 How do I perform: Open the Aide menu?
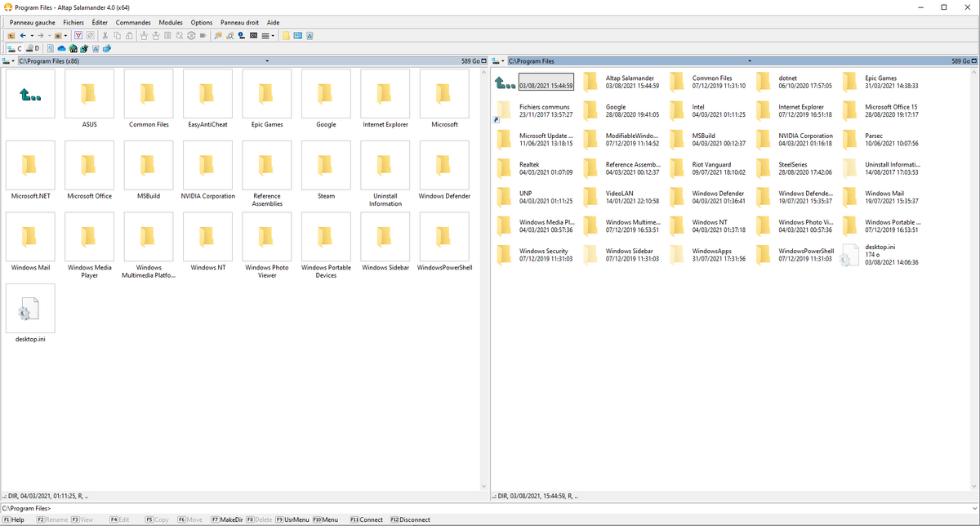273,22
